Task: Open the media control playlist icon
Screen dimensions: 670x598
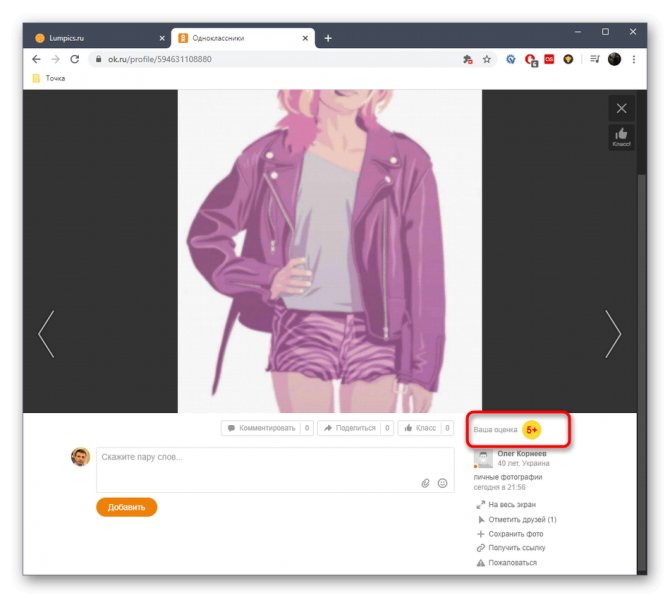Action: pos(595,59)
